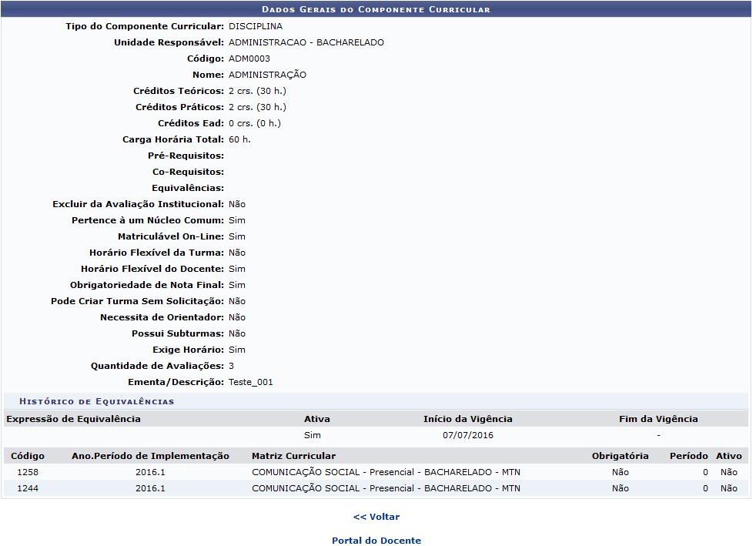Select the row with code 1244

(28, 488)
